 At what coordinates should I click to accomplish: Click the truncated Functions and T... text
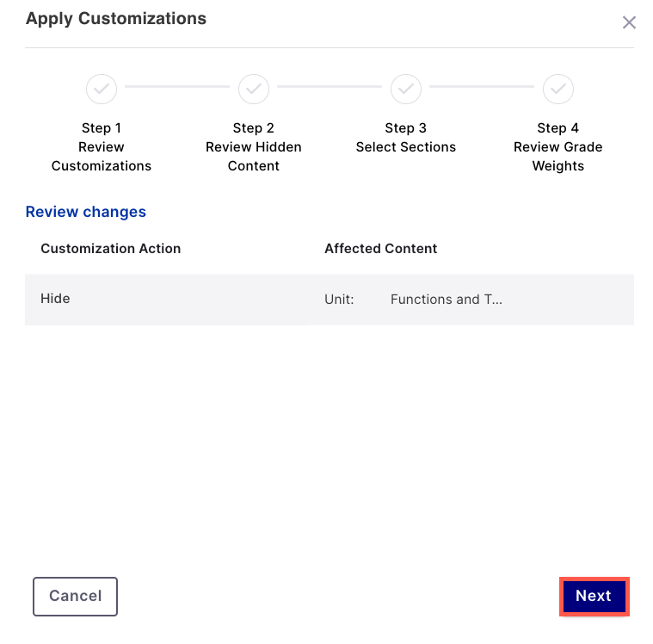446,300
